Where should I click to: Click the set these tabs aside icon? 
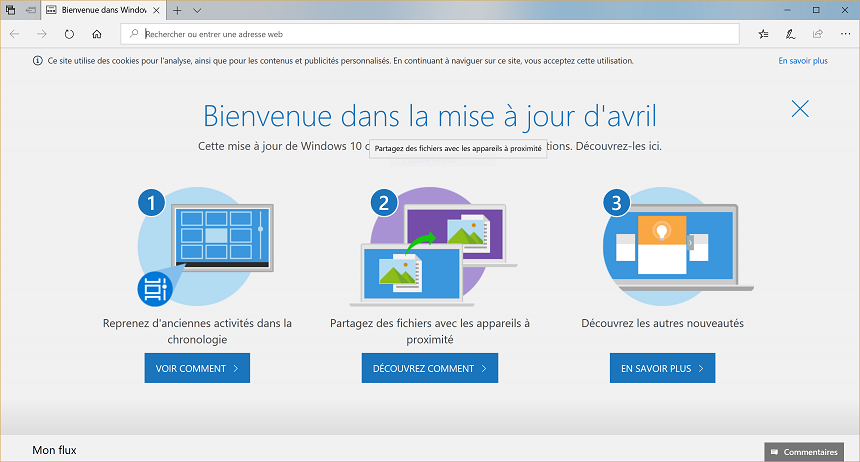click(31, 10)
